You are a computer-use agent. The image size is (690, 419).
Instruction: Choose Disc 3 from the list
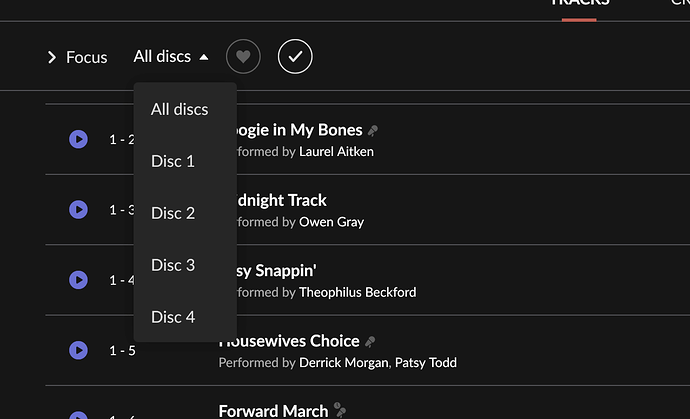173,265
